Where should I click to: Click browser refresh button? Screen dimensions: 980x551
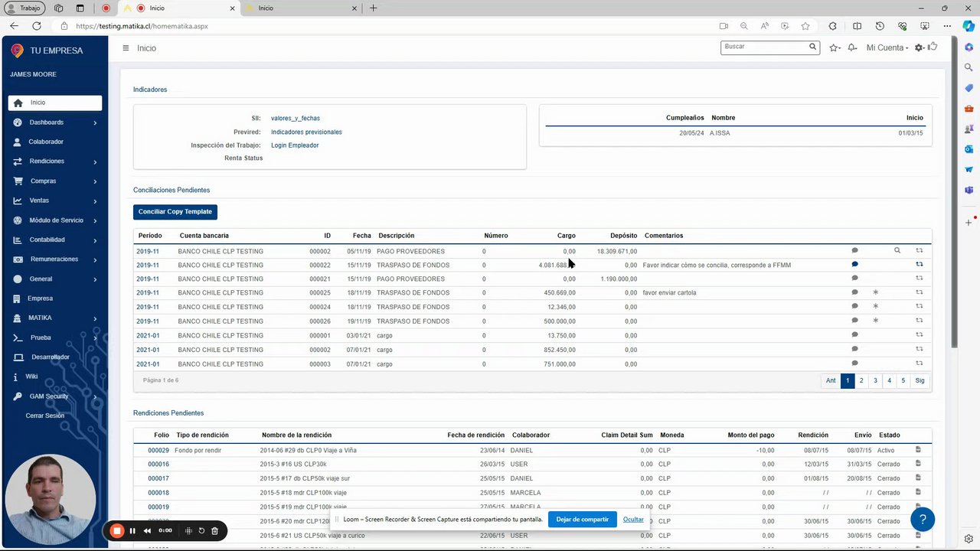(37, 26)
